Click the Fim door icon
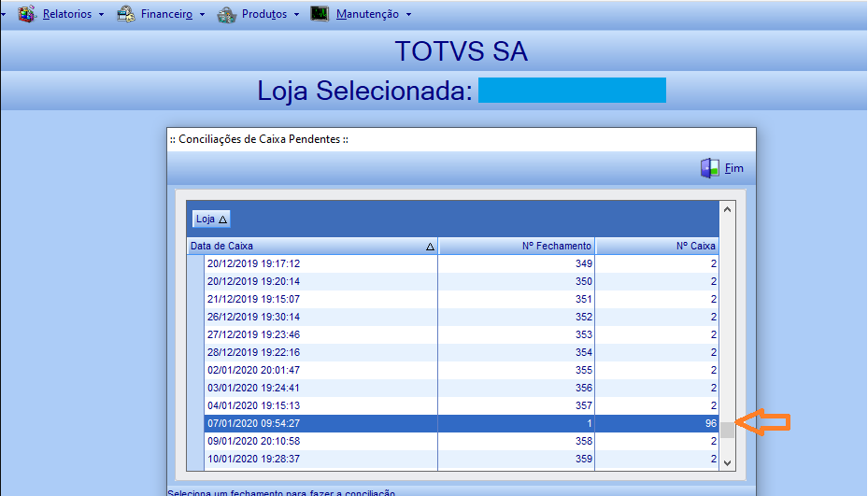The image size is (868, 496). pos(710,168)
